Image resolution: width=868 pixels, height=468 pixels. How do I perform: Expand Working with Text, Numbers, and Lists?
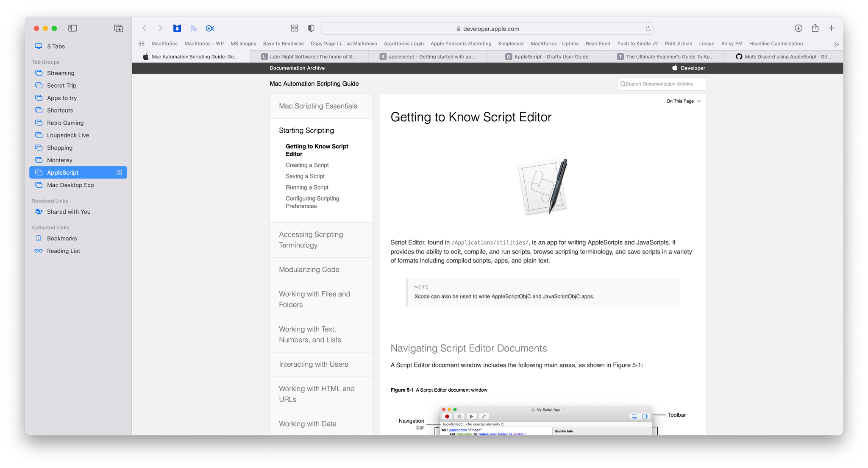point(321,334)
